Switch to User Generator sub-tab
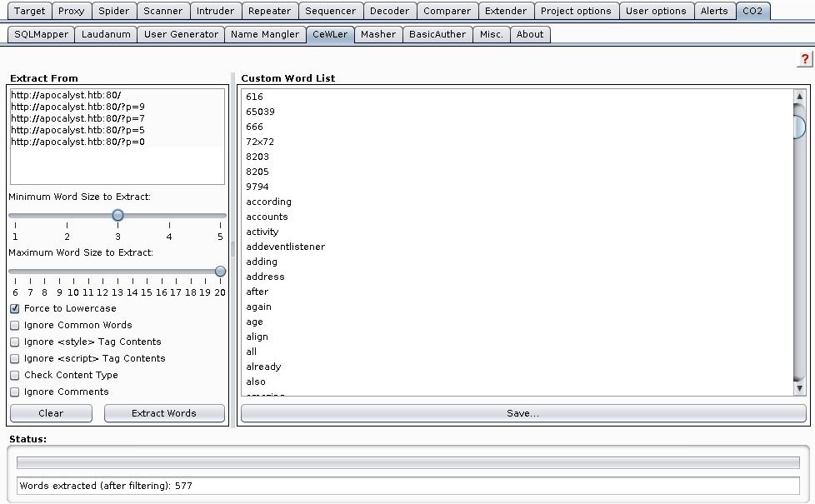This screenshot has width=815, height=504. click(x=181, y=34)
